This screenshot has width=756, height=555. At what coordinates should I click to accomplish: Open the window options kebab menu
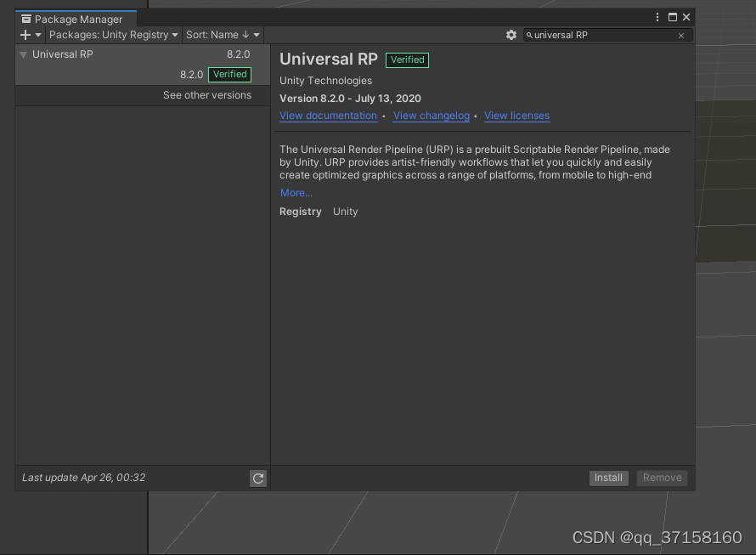(x=657, y=17)
